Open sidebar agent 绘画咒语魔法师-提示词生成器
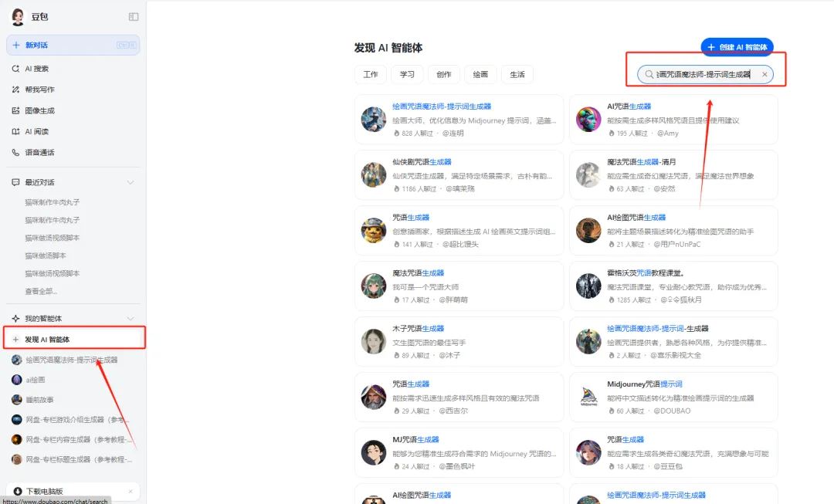This screenshot has width=834, height=504. pyautogui.click(x=73, y=360)
